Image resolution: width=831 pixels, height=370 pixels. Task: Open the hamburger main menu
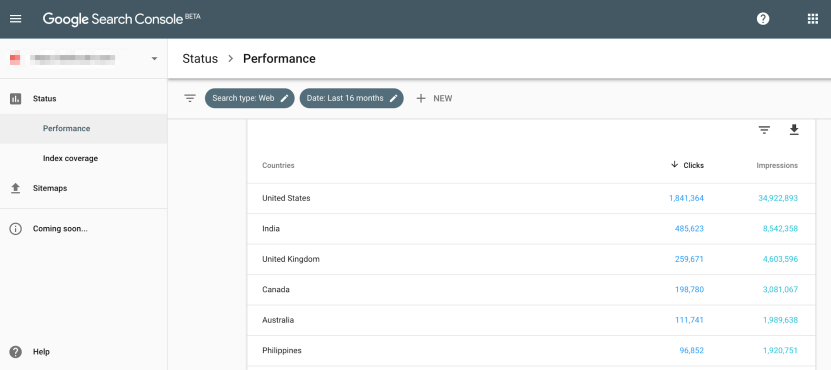click(15, 19)
